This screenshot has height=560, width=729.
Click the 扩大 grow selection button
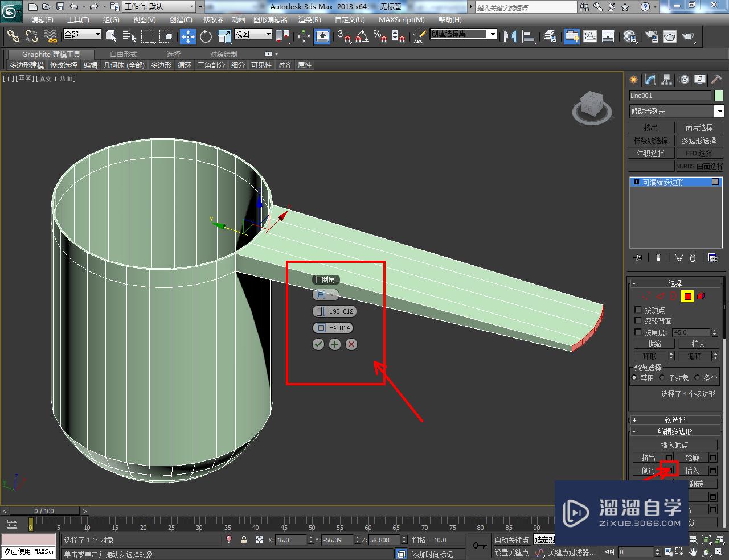698,344
